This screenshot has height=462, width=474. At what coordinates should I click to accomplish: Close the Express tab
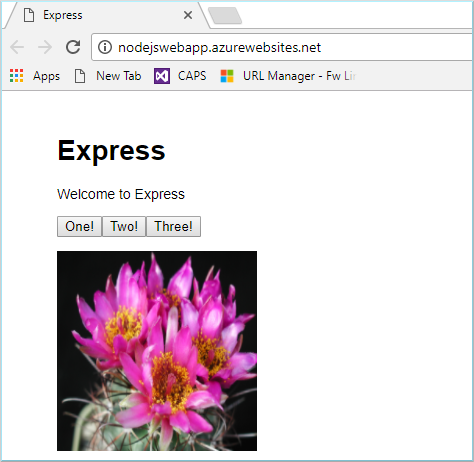pos(188,15)
